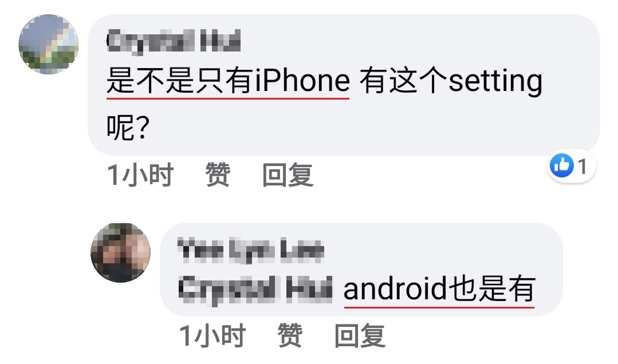Open the reply author's round profile photo

[121, 252]
